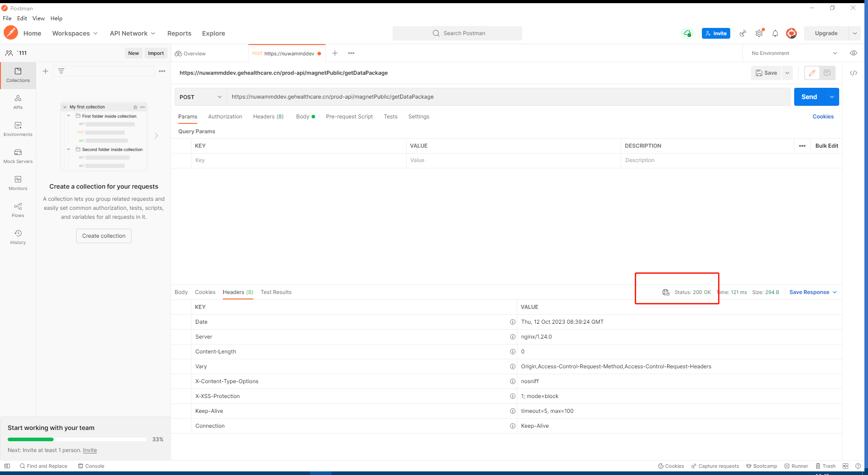Open a new request tab with plus
Image resolution: width=868 pixels, height=475 pixels.
335,53
